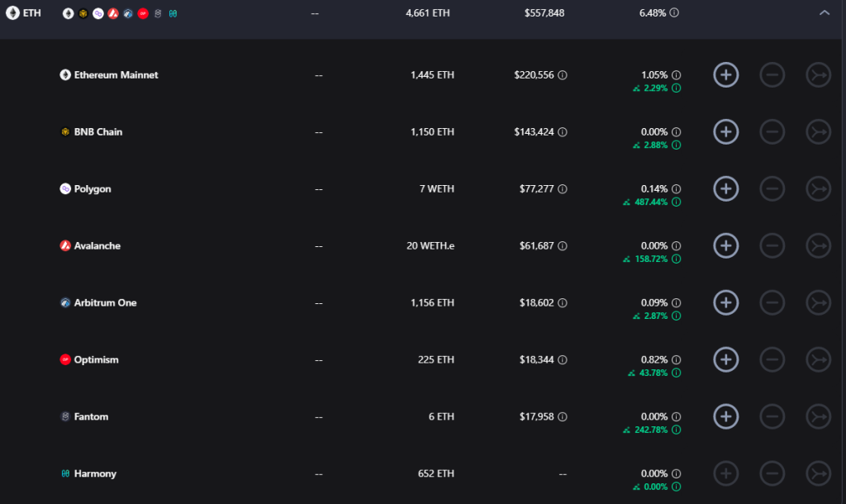Click the 20 WETH.e amount cell
The image size is (846, 504).
(430, 245)
